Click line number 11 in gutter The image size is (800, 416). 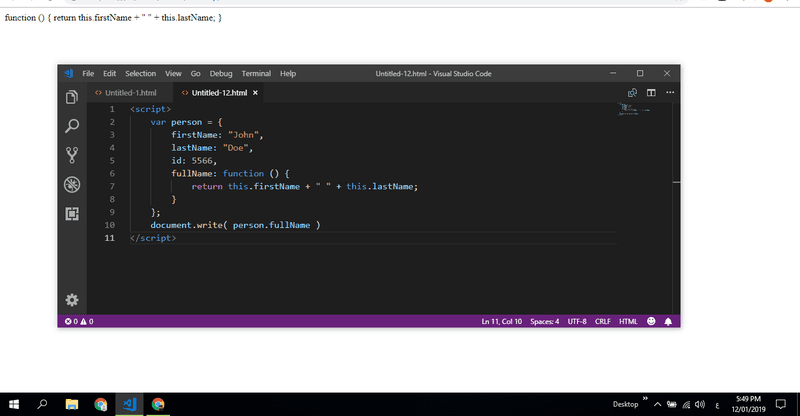[x=110, y=238]
